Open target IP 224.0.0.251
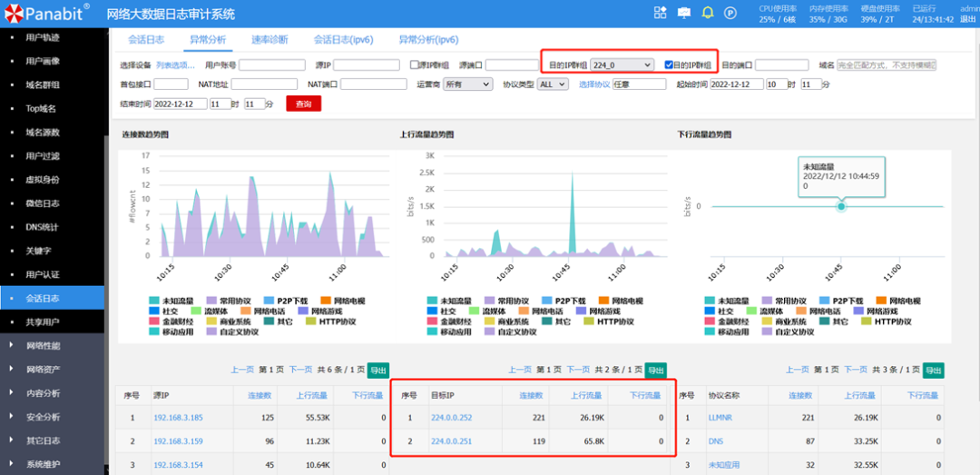Viewport: 980px width, 475px height. pyautogui.click(x=451, y=441)
